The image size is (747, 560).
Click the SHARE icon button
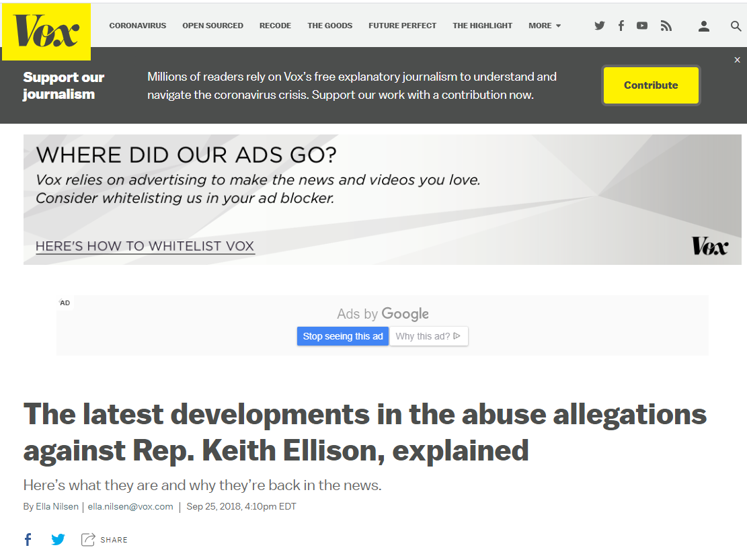click(x=104, y=540)
